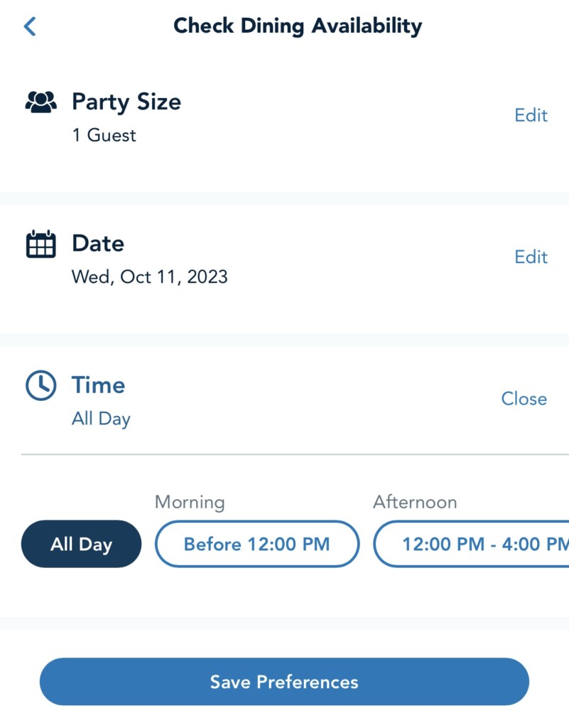
Task: Click the calendar icon beside Date
Action: coord(40,244)
